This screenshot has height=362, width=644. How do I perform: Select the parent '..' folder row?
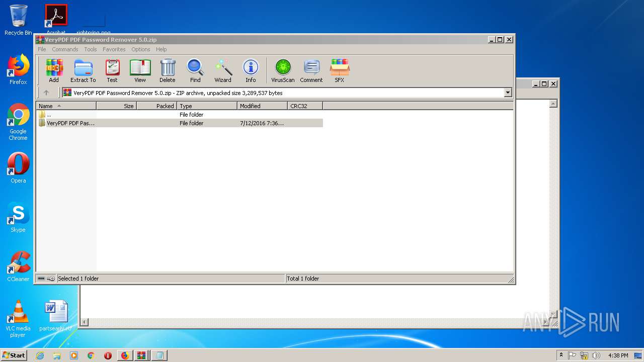pos(179,114)
